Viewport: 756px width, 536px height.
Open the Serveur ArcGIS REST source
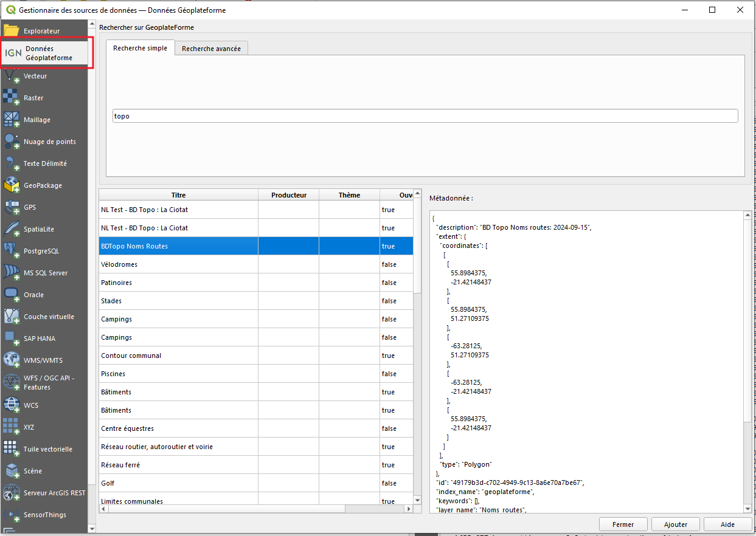click(x=44, y=493)
